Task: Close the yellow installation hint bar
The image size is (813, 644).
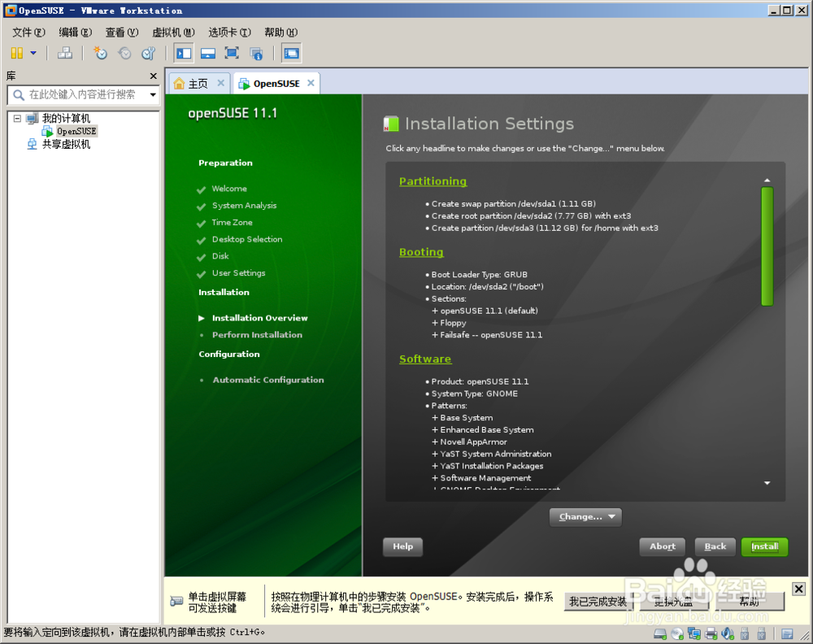Action: coord(798,589)
